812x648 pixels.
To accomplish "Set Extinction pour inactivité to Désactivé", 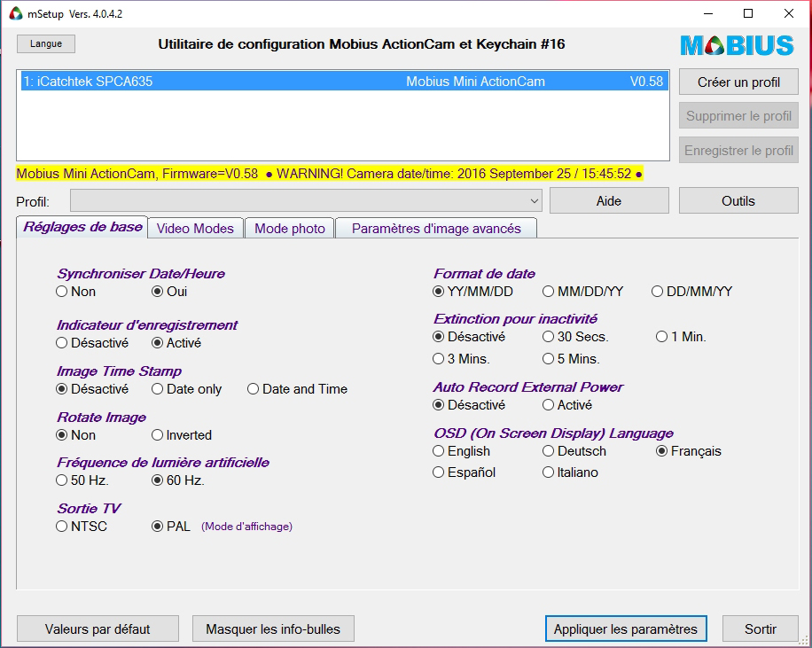I will [x=469, y=337].
